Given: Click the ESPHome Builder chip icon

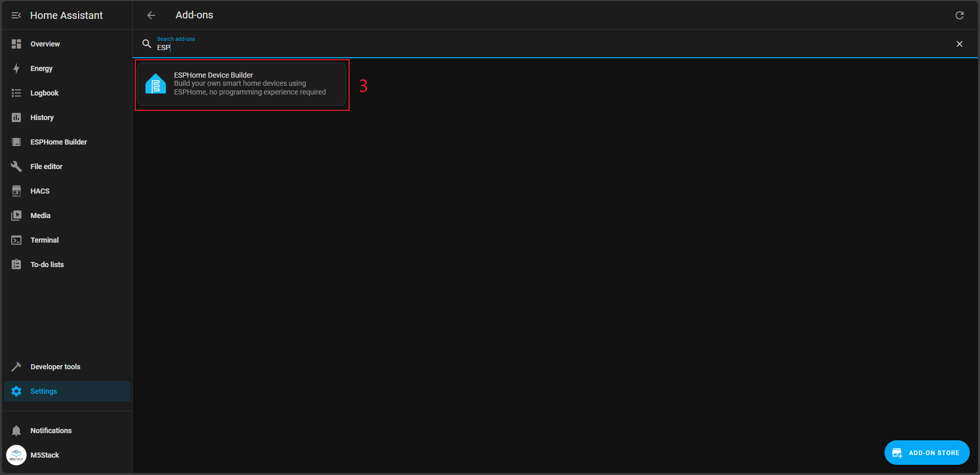Looking at the screenshot, I should [x=16, y=142].
